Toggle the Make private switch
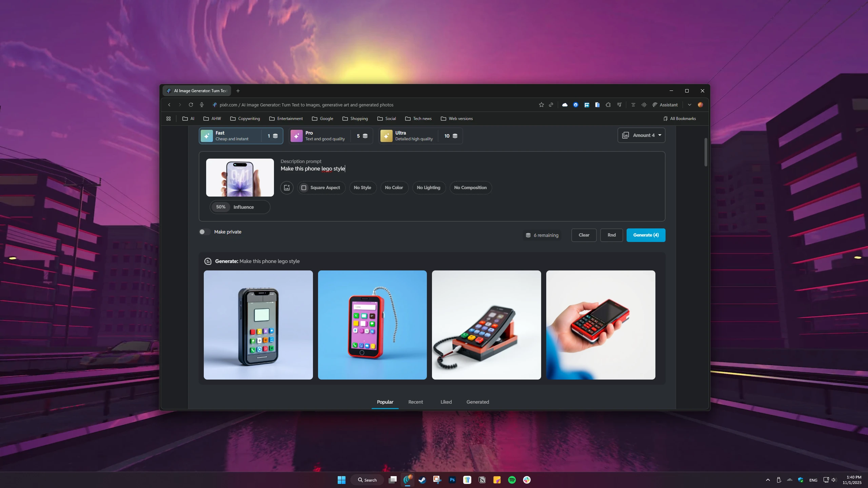 [x=204, y=232]
